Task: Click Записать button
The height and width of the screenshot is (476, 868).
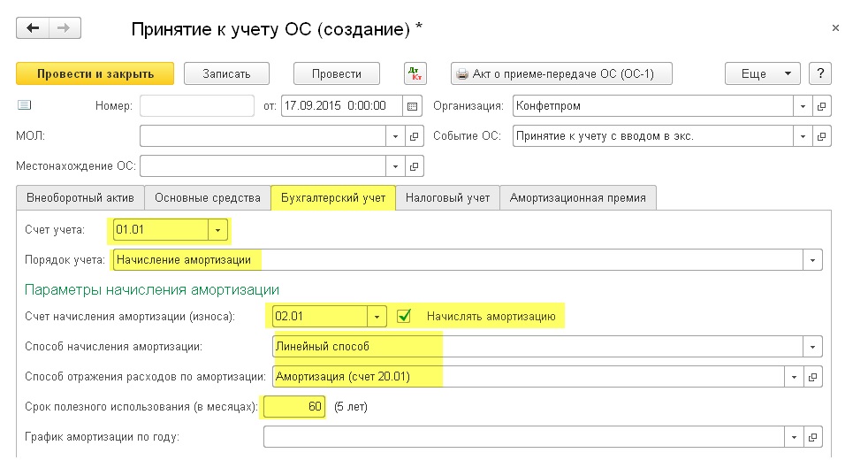Action: click(x=226, y=73)
